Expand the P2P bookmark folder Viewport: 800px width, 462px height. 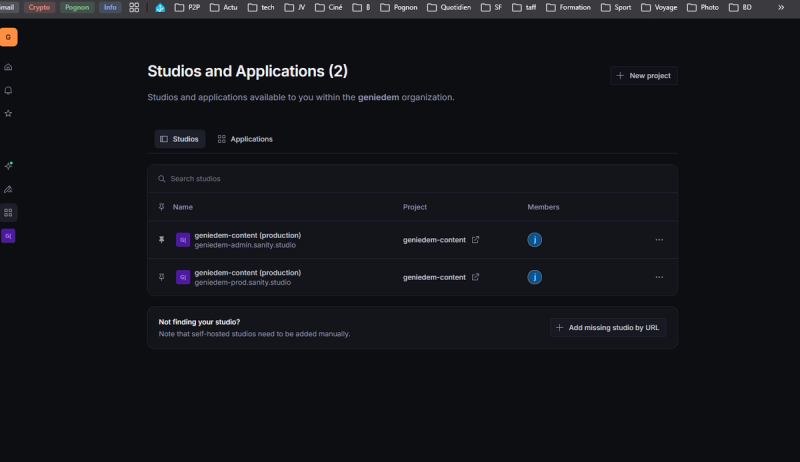[x=187, y=7]
